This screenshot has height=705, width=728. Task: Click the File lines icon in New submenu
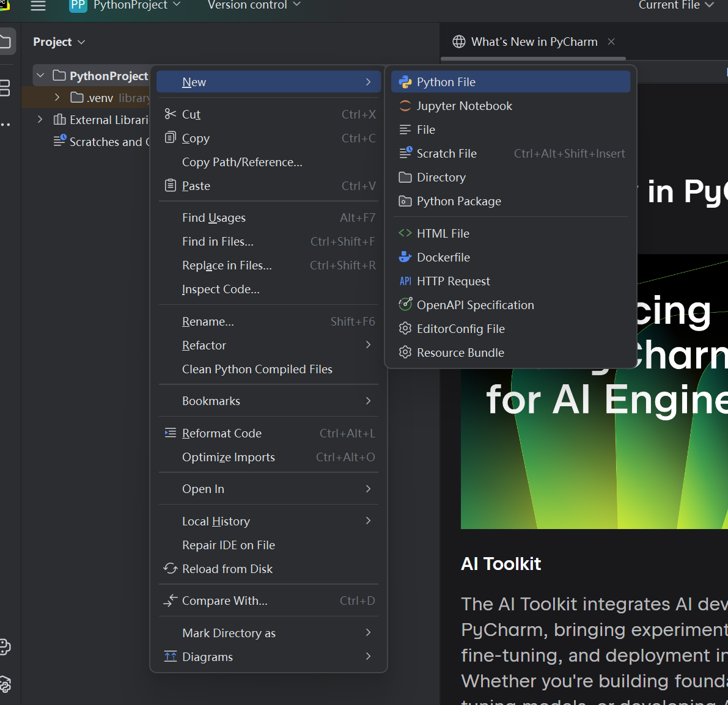[x=405, y=130]
